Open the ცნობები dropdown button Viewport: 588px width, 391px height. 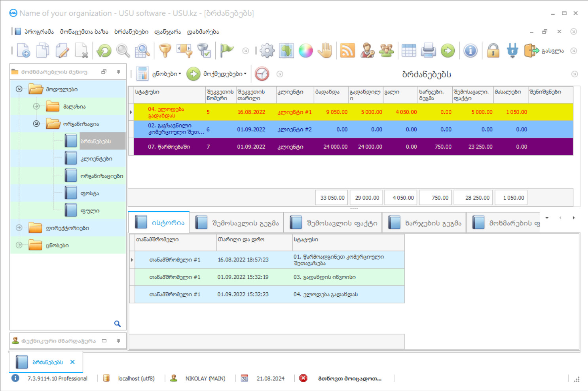[166, 74]
